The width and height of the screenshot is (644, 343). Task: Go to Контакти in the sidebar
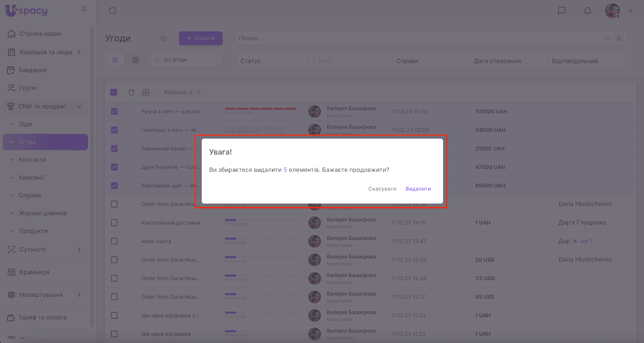[32, 160]
